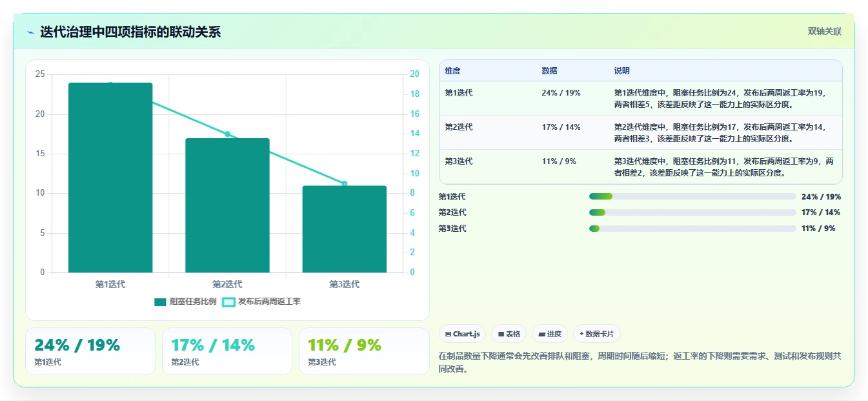Toggle the 阻塞任务比例 legend entry
The width and height of the screenshot is (868, 401).
[185, 302]
